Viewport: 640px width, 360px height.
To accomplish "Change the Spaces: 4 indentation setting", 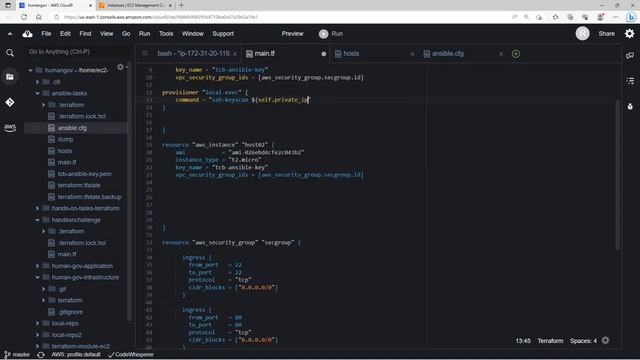I will tap(583, 341).
